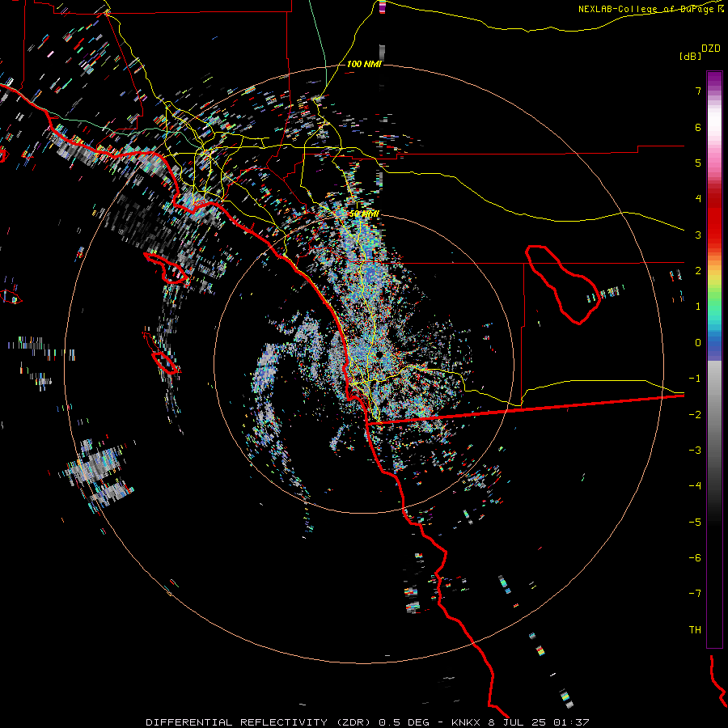Viewport: 728px width, 728px height.
Task: Click the 6 value on color scale
Action: 698,127
